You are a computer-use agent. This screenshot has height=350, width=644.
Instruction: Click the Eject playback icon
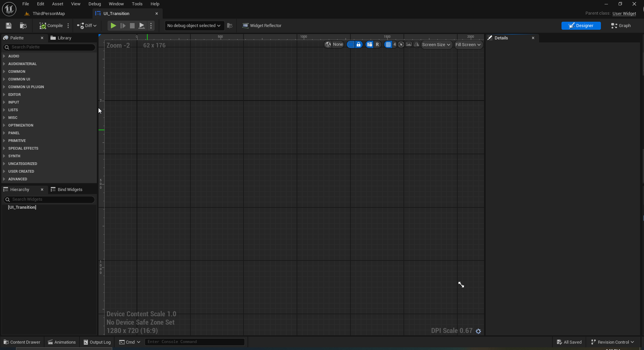(x=142, y=26)
